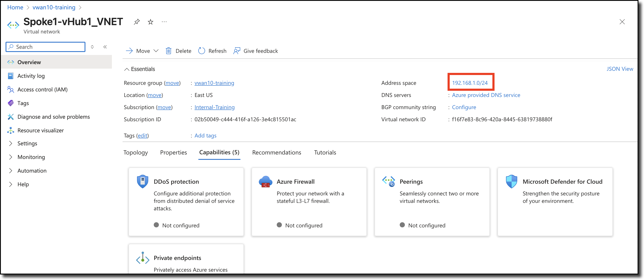Open the JSON View link

click(619, 69)
